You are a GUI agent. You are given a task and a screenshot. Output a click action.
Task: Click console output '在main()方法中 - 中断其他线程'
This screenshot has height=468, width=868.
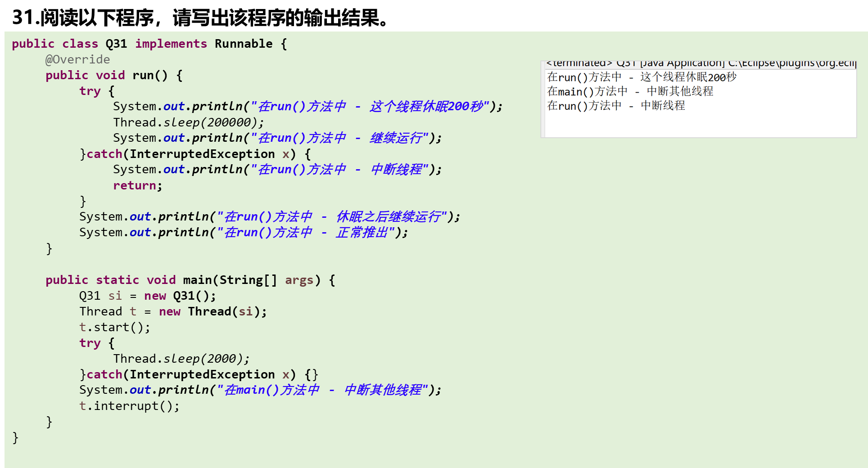(630, 91)
